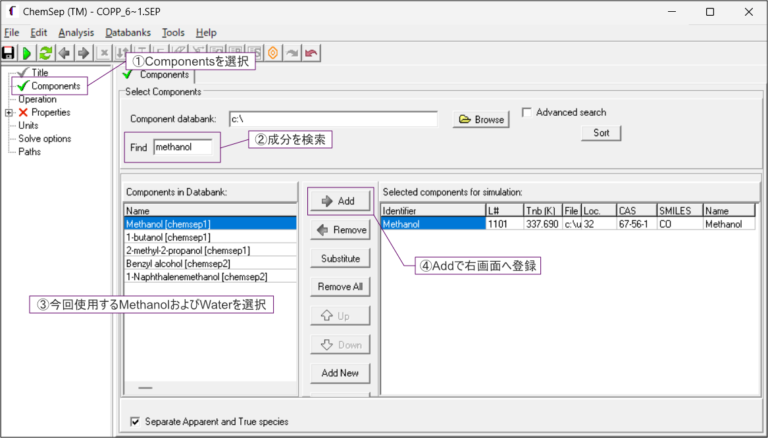
Task: Click the orange hexagon toolbar icon
Action: 273,53
